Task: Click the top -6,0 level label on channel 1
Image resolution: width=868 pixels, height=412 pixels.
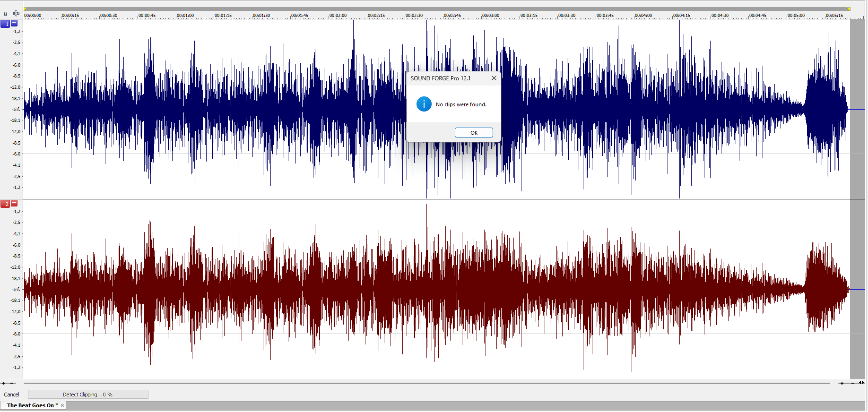Action: tap(17, 65)
